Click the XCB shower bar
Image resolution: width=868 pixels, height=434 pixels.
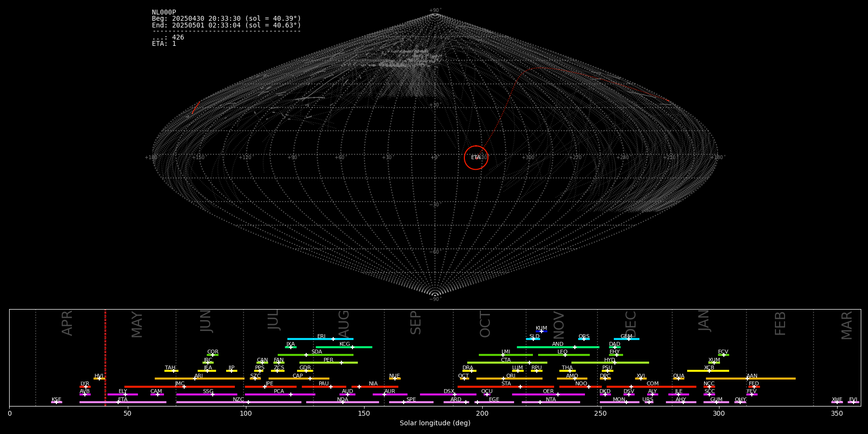click(708, 371)
